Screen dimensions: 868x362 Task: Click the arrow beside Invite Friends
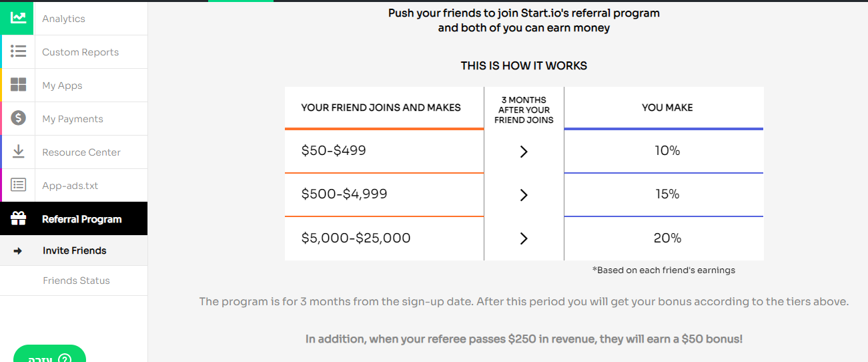[x=18, y=250]
